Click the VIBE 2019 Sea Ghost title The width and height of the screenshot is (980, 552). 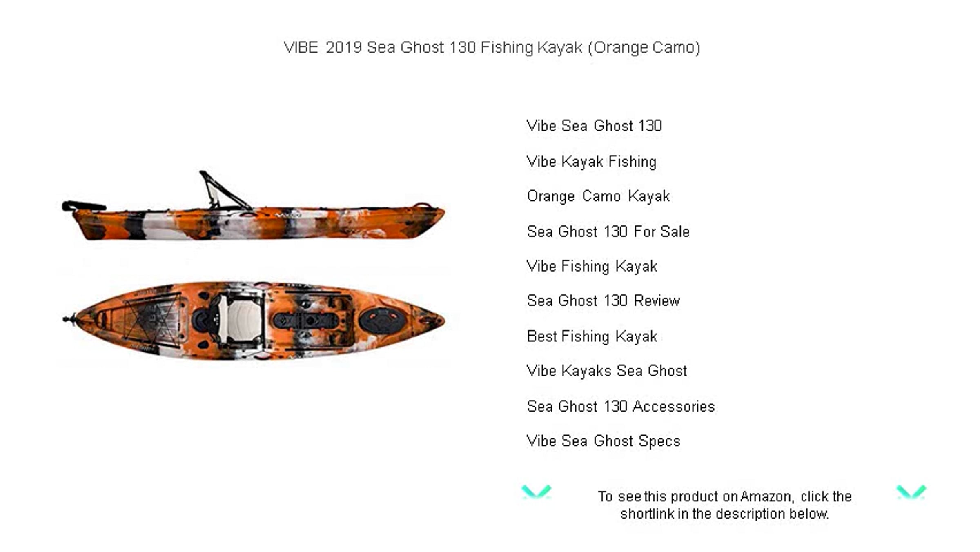pos(492,47)
